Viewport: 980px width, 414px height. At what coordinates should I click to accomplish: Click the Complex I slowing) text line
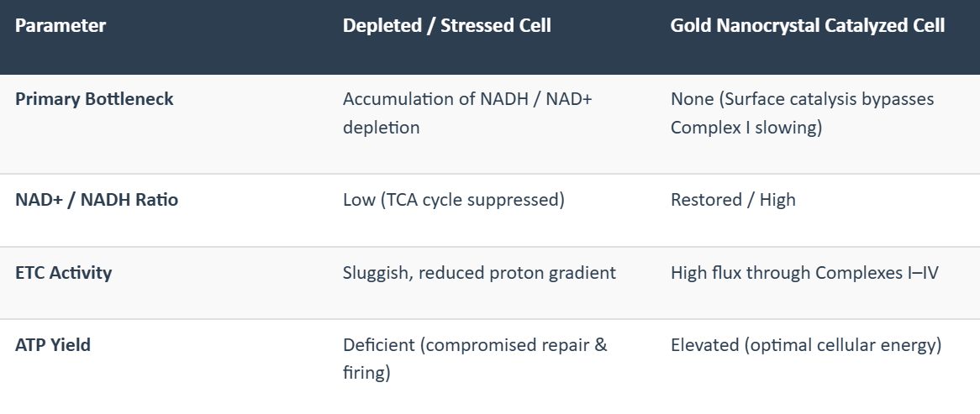(x=746, y=128)
